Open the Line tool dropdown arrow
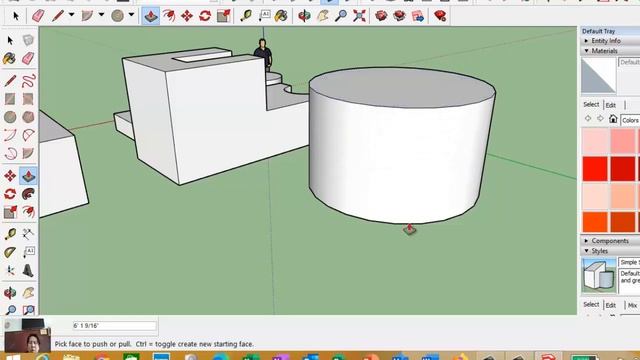Image resolution: width=640 pixels, height=360 pixels. (x=71, y=15)
